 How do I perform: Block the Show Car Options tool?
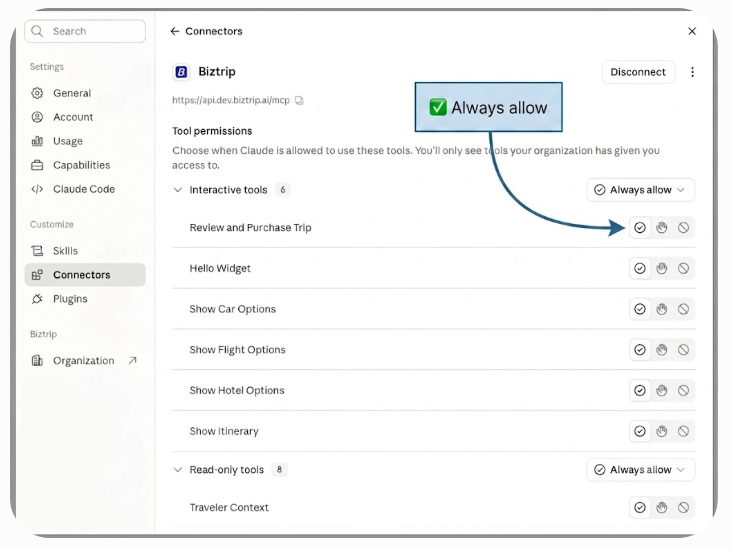(x=683, y=309)
